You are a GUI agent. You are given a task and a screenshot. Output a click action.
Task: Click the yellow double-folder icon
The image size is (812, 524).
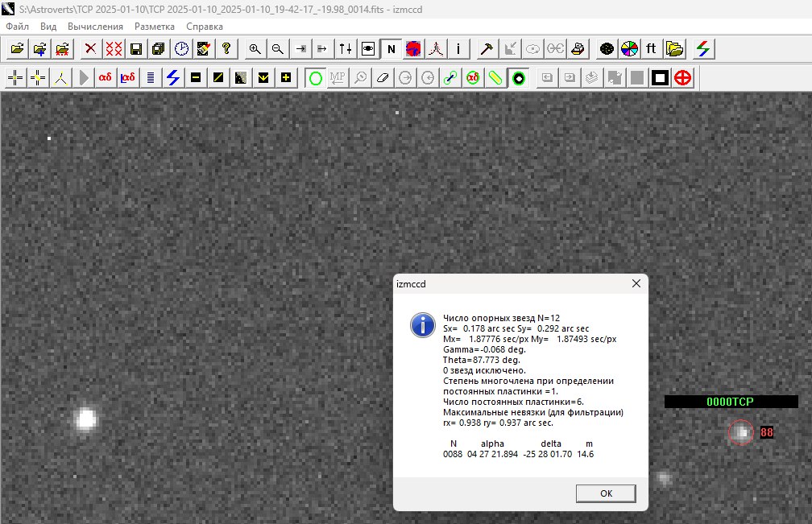click(x=674, y=49)
